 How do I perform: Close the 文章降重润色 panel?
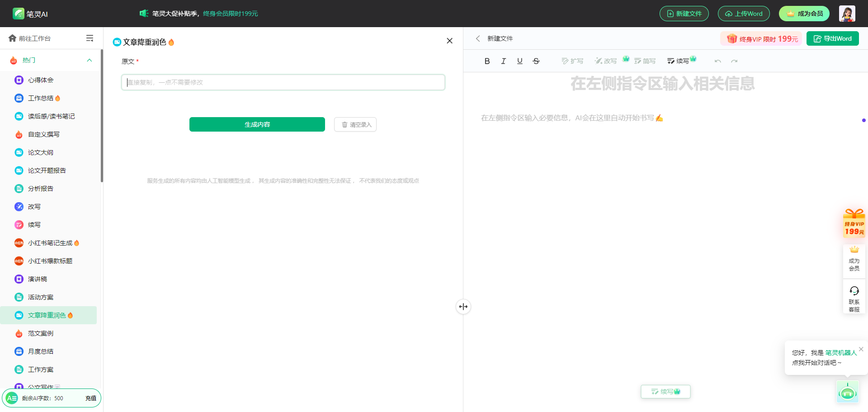pyautogui.click(x=449, y=41)
